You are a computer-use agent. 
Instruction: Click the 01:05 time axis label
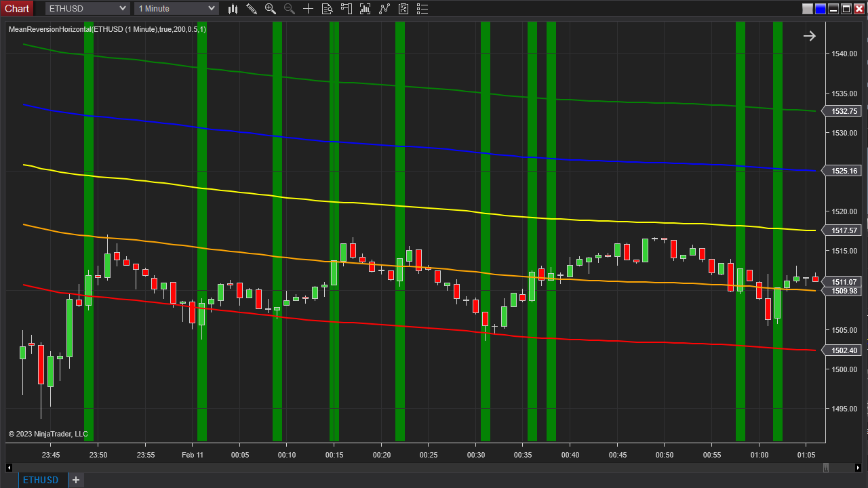[x=806, y=455]
